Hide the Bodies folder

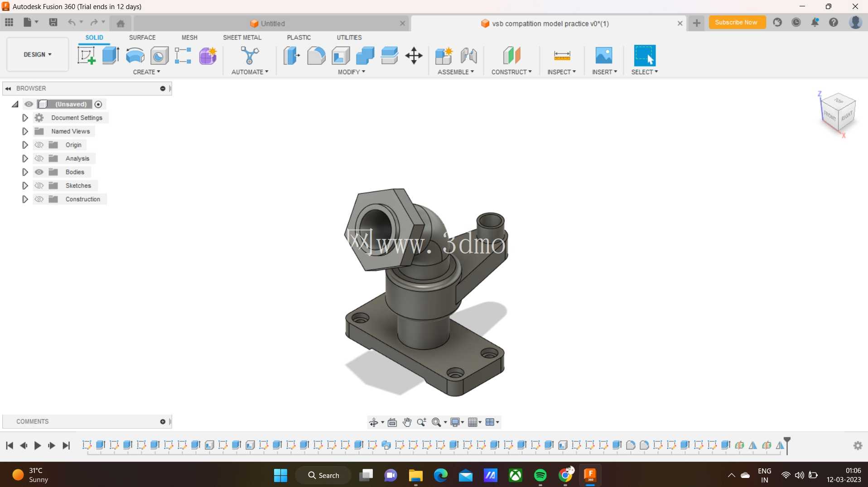tap(39, 172)
